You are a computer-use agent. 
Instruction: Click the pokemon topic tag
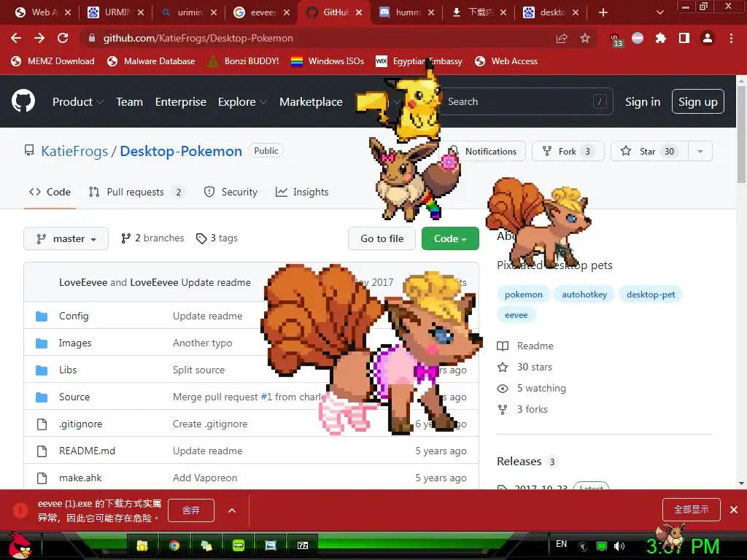coord(524,295)
